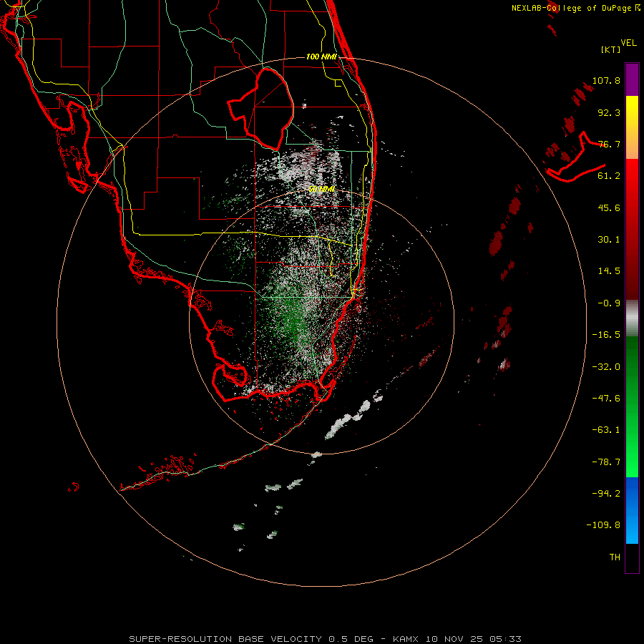This screenshot has height=644, width=644.
Task: Click the 10 NOV 25 05:33 timestamp
Action: (473, 639)
